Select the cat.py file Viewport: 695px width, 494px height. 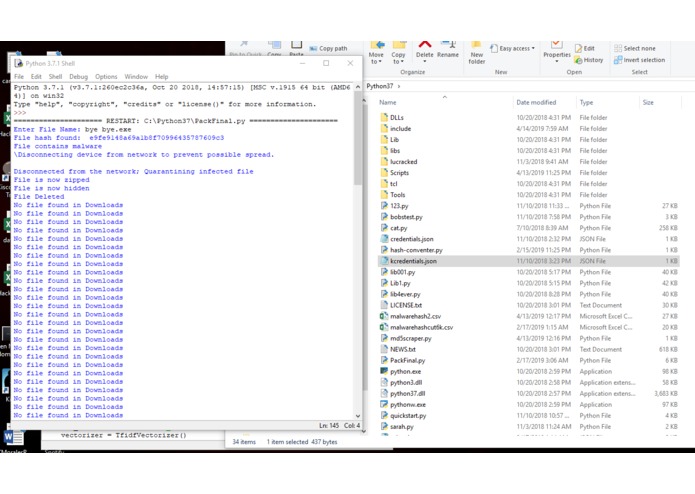coord(398,228)
